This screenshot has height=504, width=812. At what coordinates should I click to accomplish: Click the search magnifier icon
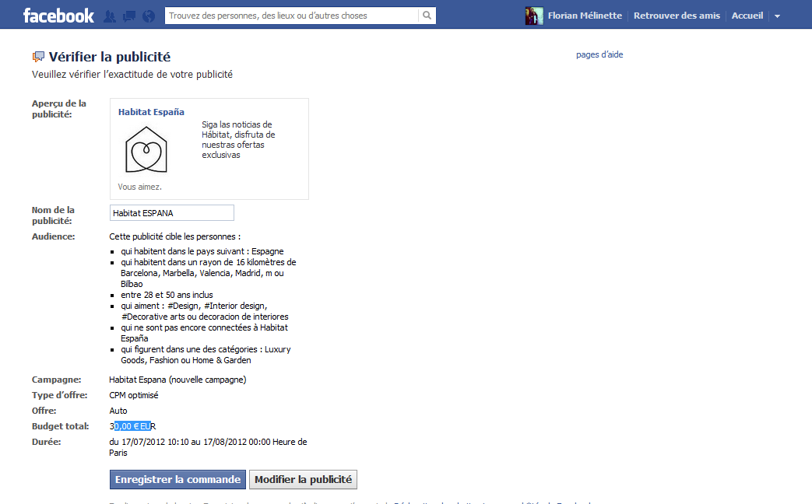427,16
